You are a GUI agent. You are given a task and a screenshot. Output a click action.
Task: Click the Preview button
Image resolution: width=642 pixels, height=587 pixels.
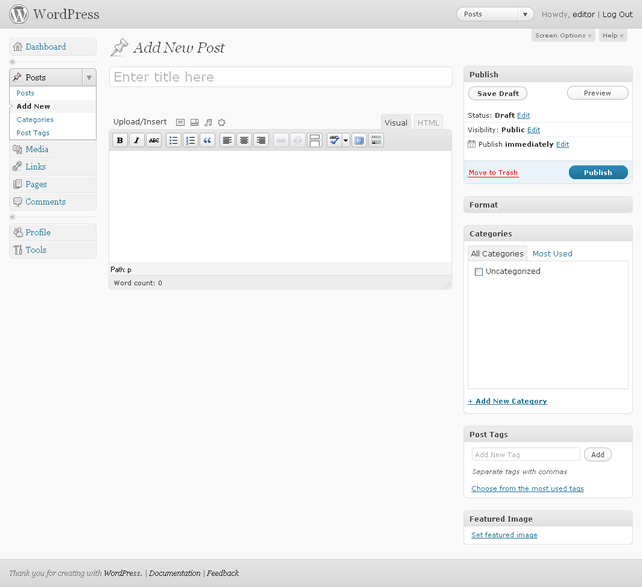[597, 93]
